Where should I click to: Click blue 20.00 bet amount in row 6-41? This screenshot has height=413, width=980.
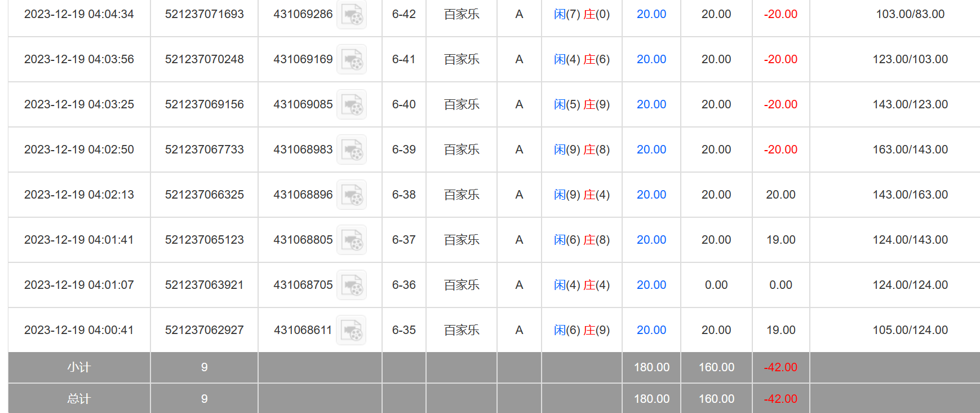(651, 59)
